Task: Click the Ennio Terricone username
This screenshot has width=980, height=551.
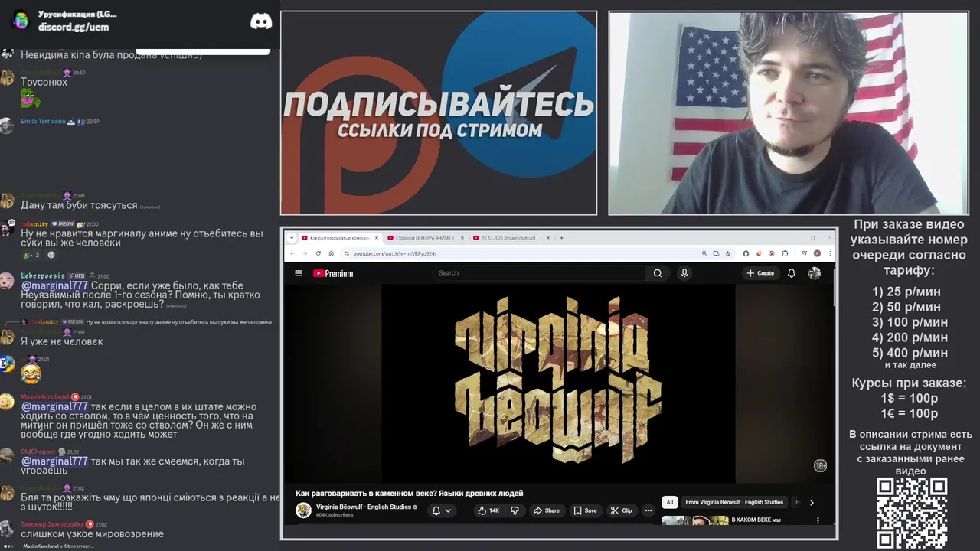Action: [43, 122]
